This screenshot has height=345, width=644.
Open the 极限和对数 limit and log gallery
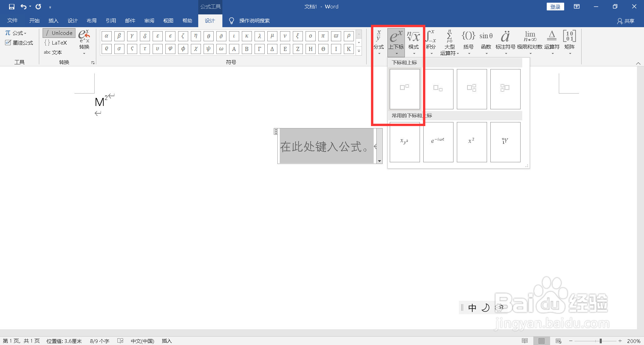pyautogui.click(x=530, y=42)
